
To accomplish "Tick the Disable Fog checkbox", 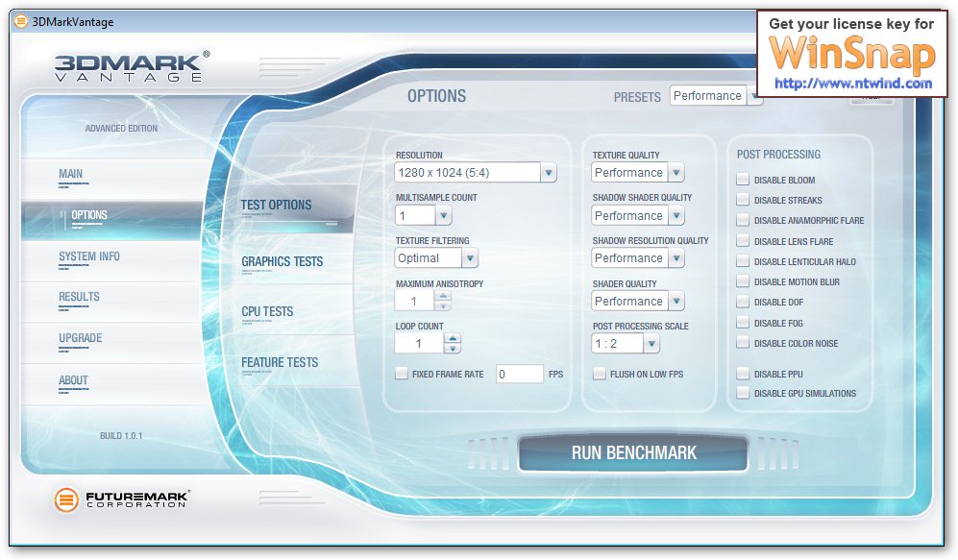I will click(x=743, y=323).
